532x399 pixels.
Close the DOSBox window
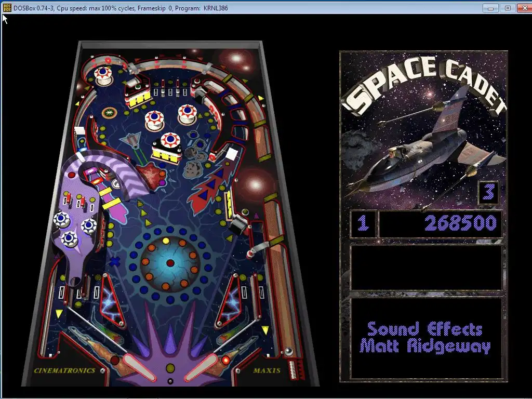pos(524,8)
